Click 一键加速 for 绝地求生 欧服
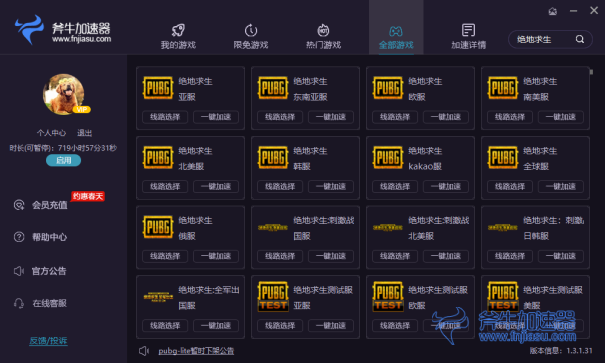Image resolution: width=605 pixels, height=363 pixels. (x=446, y=117)
